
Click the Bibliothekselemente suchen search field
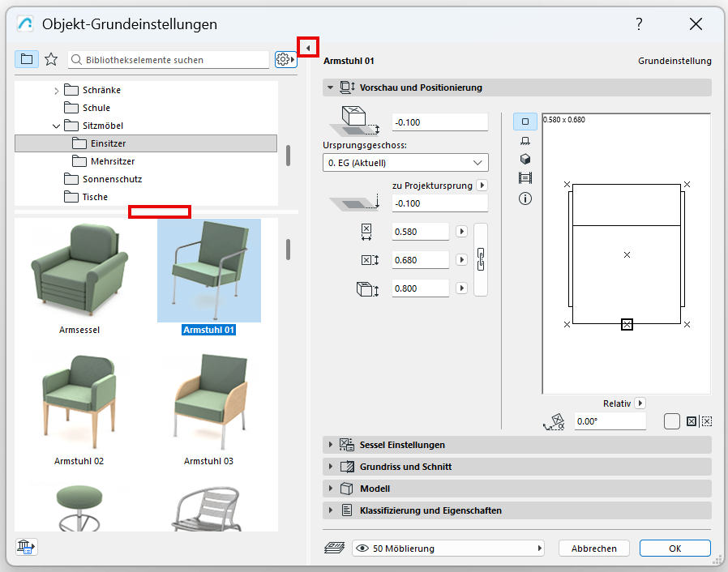169,60
